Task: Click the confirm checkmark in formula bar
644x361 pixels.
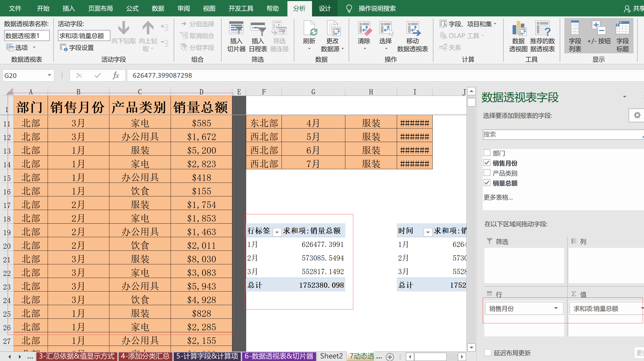Action: tap(98, 75)
